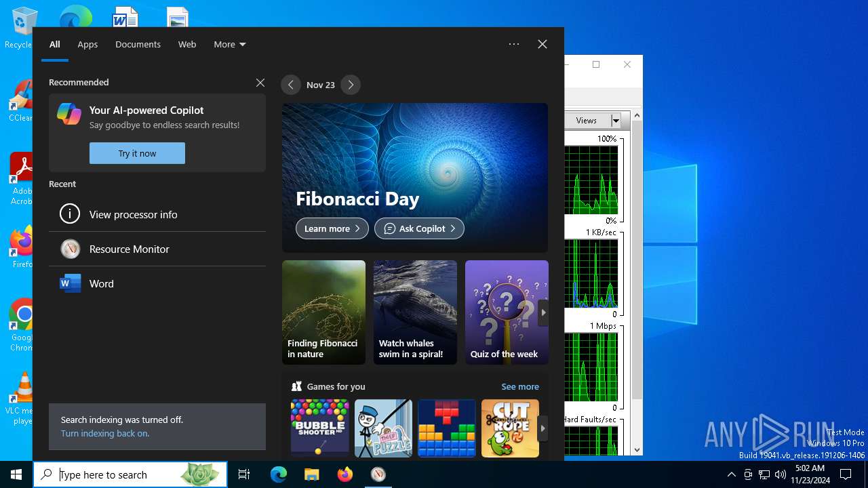Open View processor info recent item
The height and width of the screenshot is (488, 868).
pyautogui.click(x=157, y=214)
